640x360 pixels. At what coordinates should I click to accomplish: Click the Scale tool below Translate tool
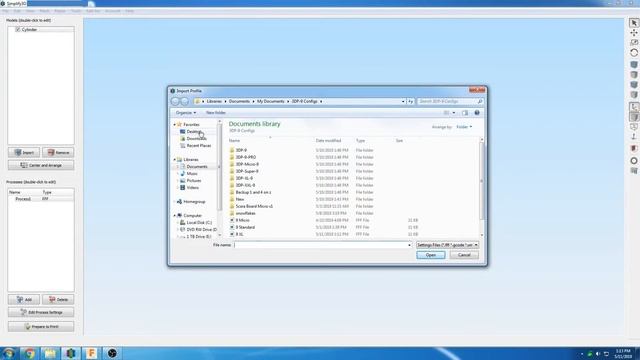[634, 42]
